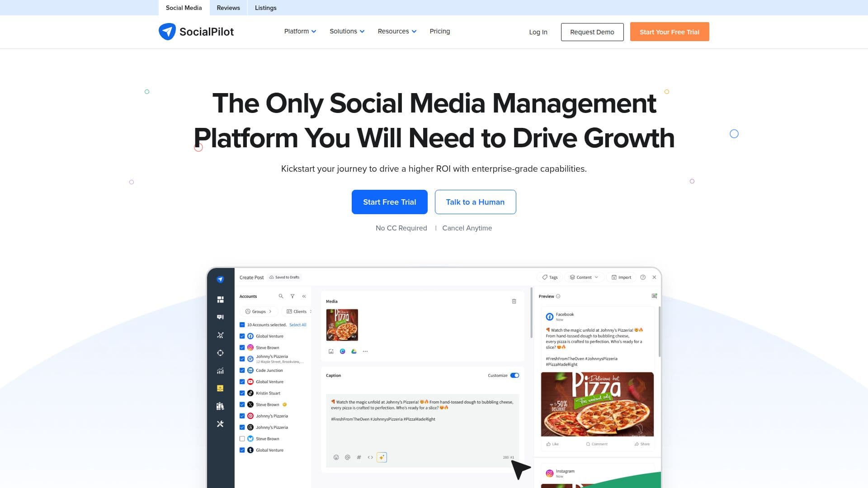Click the AI assistant sparkle icon
Image resolution: width=868 pixels, height=488 pixels.
coord(382,457)
